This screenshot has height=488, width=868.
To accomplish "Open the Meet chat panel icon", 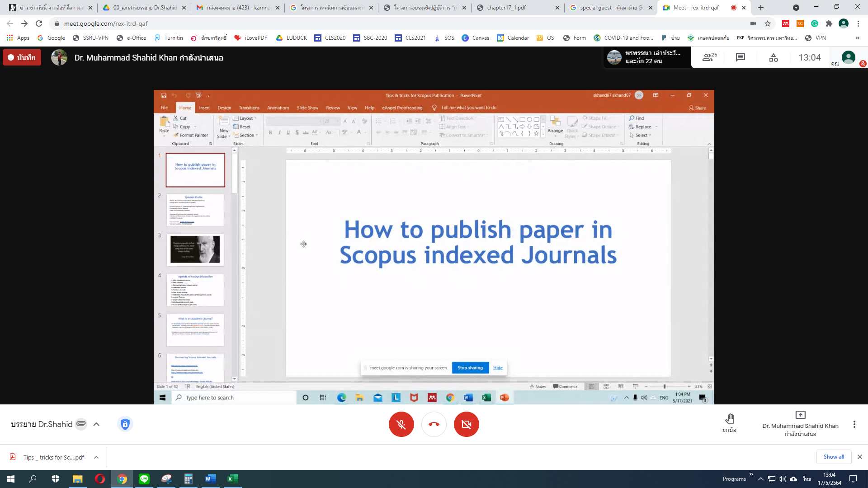I will tap(740, 57).
